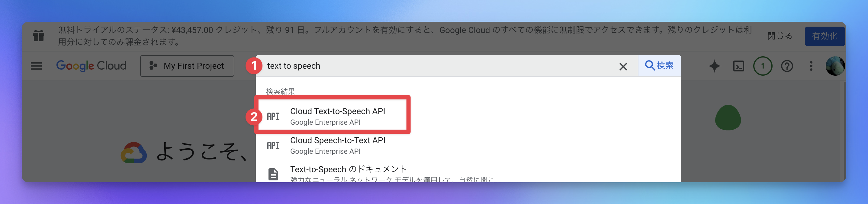The image size is (868, 204).
Task: Click the user account avatar
Action: pos(835,66)
